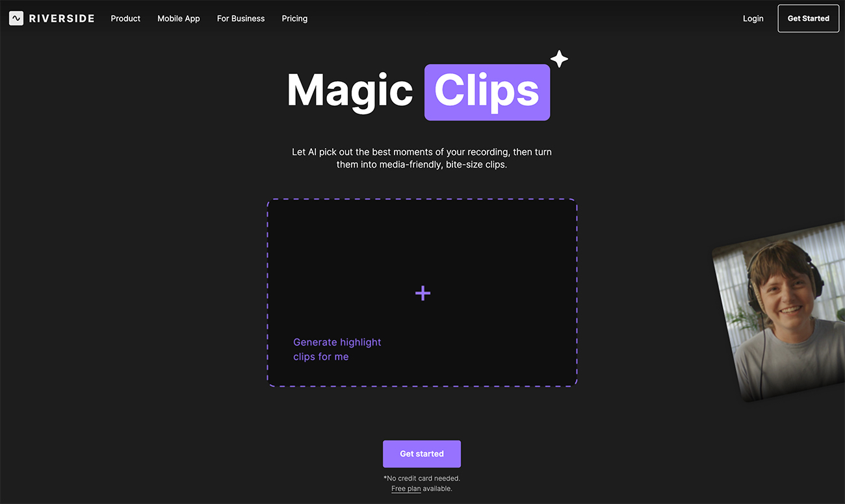The height and width of the screenshot is (504, 845).
Task: Click the Riverside wave logo icon
Action: pos(16,18)
